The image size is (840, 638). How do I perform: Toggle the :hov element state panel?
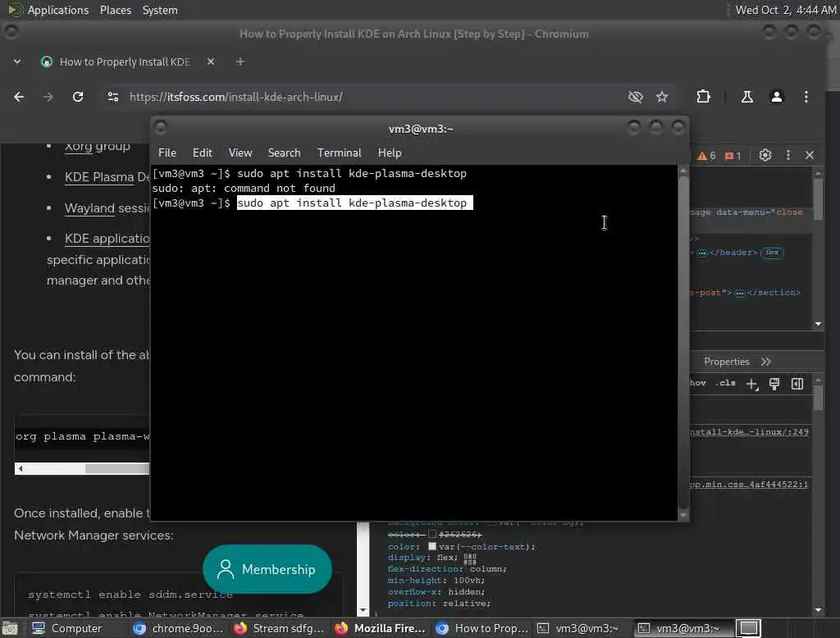point(697,383)
